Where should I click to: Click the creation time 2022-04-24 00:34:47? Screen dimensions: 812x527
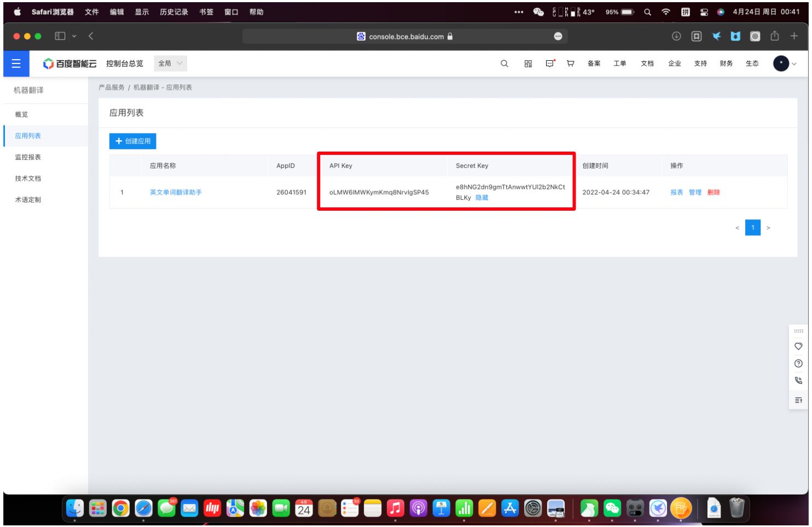616,193
